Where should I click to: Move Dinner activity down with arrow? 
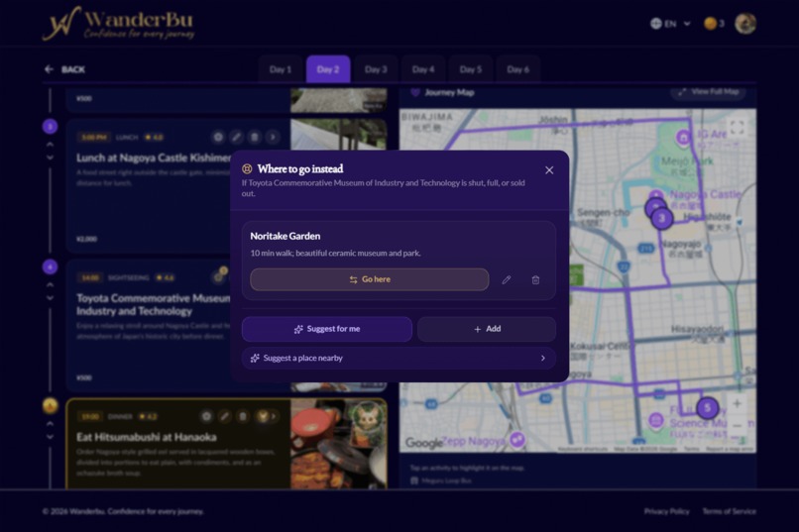[50, 437]
